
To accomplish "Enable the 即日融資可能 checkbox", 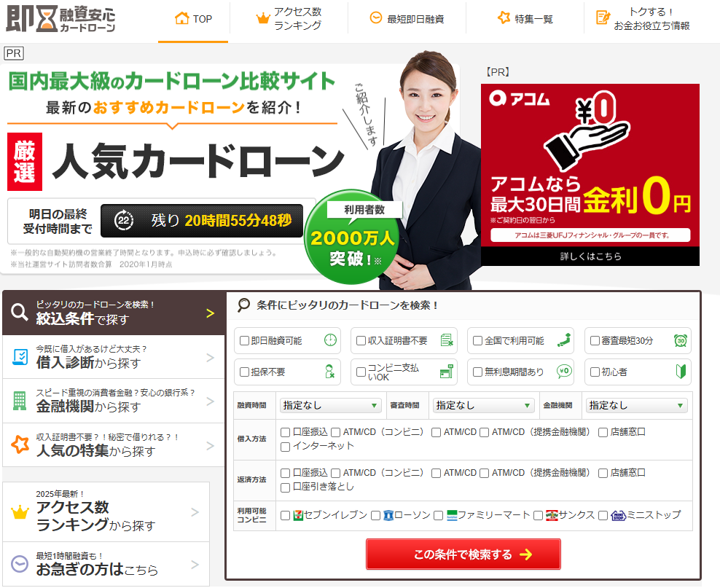I will pyautogui.click(x=244, y=340).
